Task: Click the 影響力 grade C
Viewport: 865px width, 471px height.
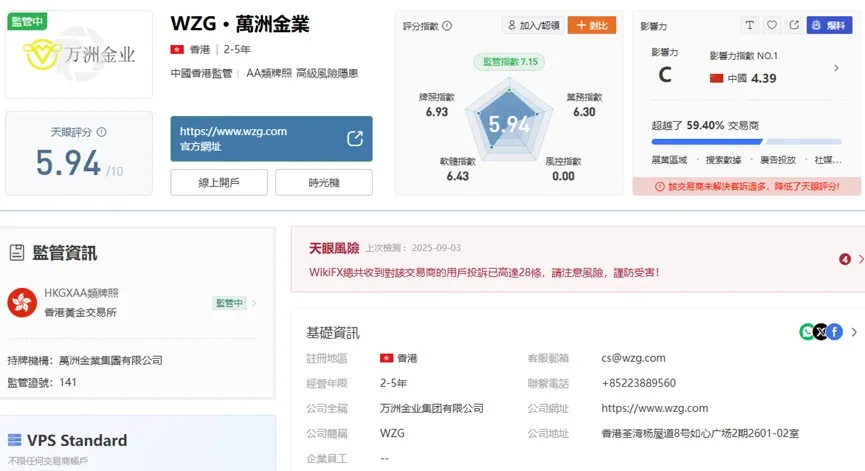Action: (665, 74)
